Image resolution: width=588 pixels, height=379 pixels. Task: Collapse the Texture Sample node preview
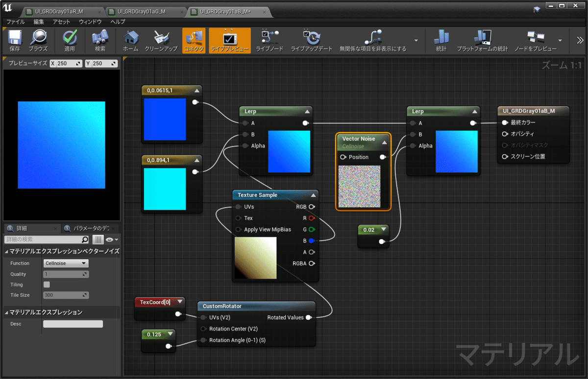[x=313, y=195]
